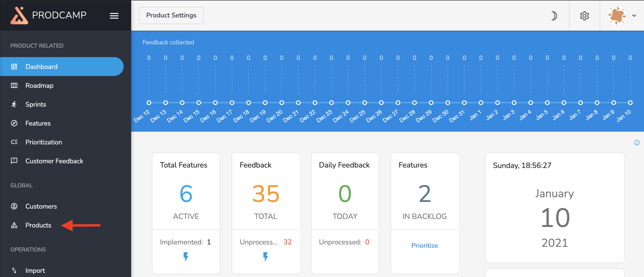Open Customer Feedback page
Image resolution: width=644 pixels, height=277 pixels.
54,161
